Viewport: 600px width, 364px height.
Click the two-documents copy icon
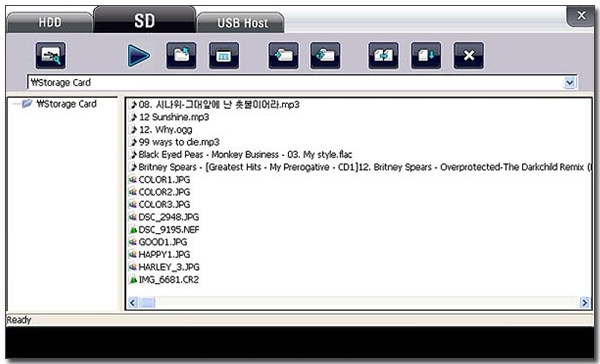coord(383,56)
